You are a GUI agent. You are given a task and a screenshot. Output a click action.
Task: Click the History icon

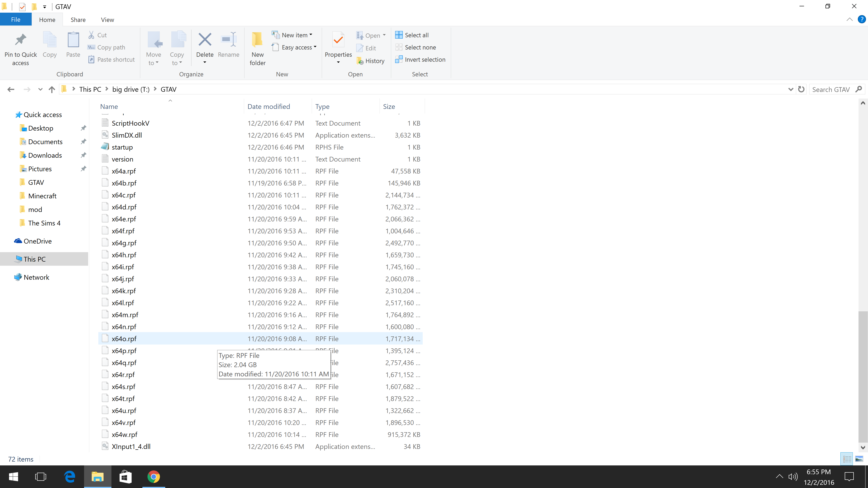[360, 61]
